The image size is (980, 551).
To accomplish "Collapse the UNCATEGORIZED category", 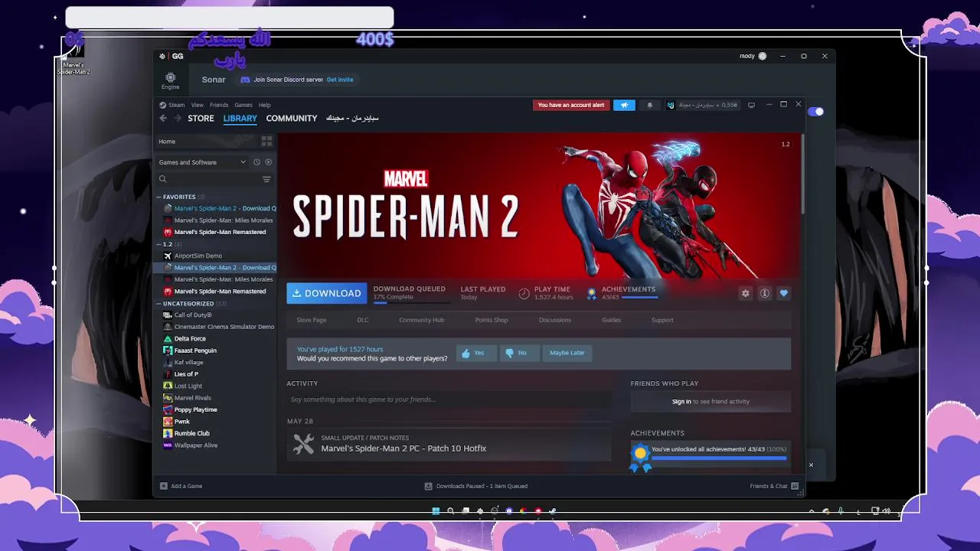I will coord(158,304).
